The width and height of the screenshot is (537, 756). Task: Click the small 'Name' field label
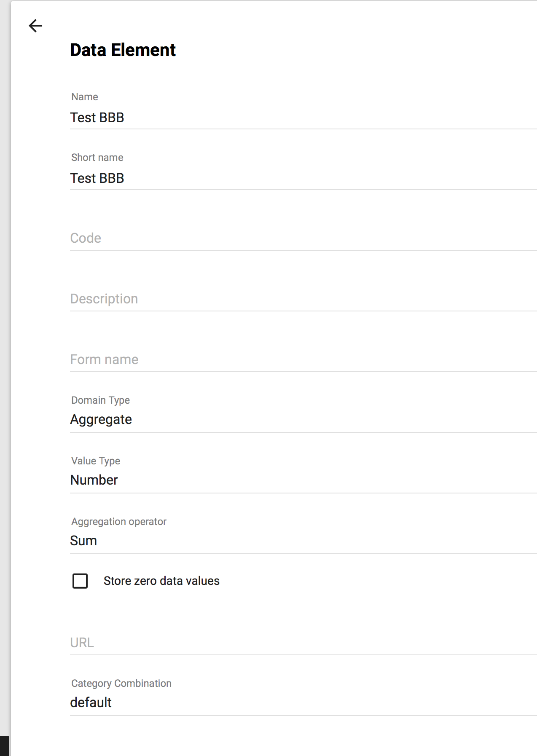pyautogui.click(x=85, y=97)
